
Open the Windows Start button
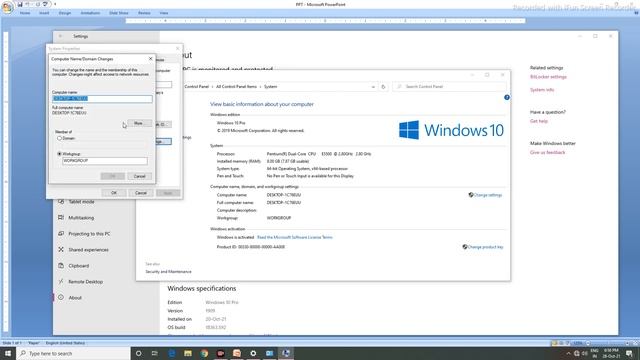pyautogui.click(x=8, y=353)
